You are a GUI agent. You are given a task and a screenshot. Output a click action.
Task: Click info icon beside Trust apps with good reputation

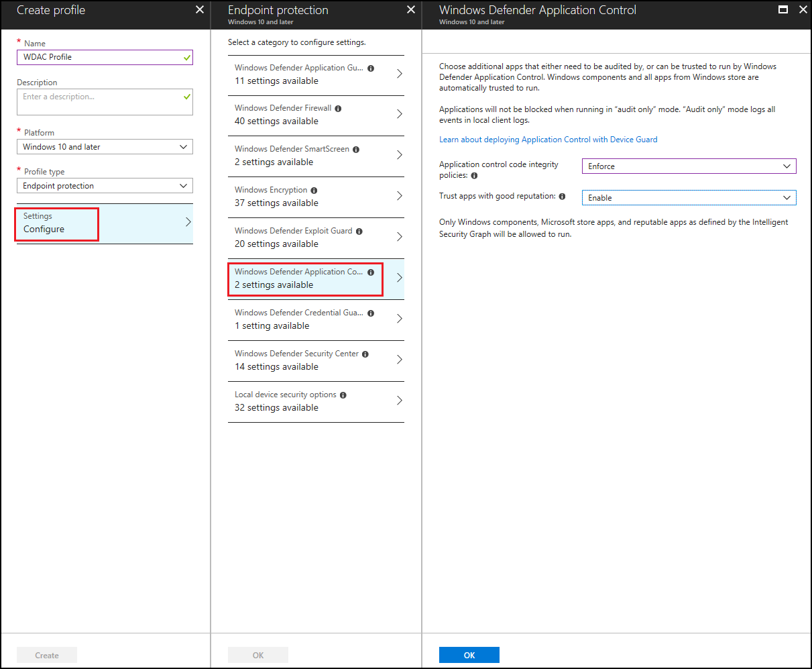click(562, 197)
